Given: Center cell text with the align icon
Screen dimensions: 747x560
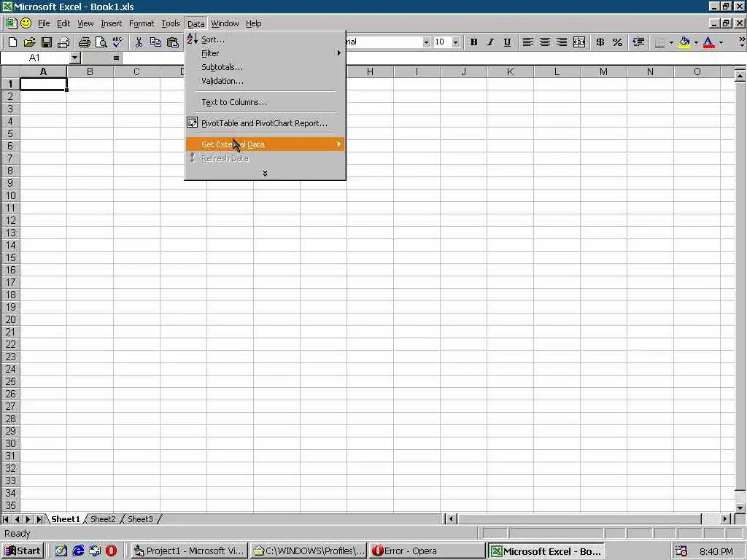Looking at the screenshot, I should (x=544, y=42).
